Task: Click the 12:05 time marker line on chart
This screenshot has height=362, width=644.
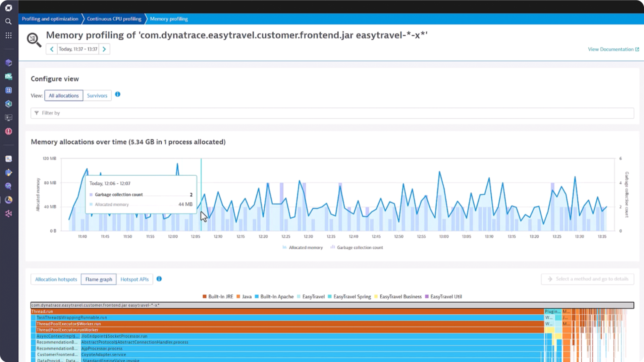Action: 201,194
